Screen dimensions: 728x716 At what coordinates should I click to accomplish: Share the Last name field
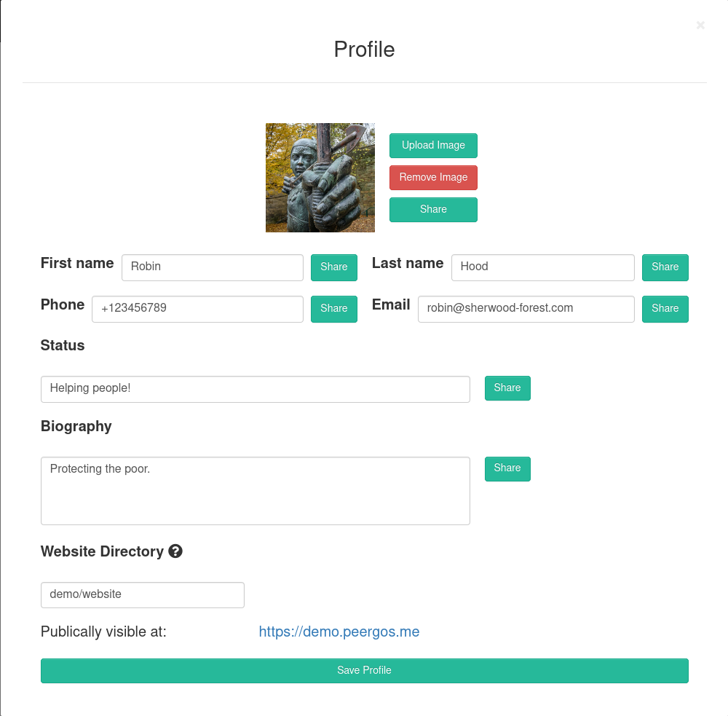tap(665, 267)
